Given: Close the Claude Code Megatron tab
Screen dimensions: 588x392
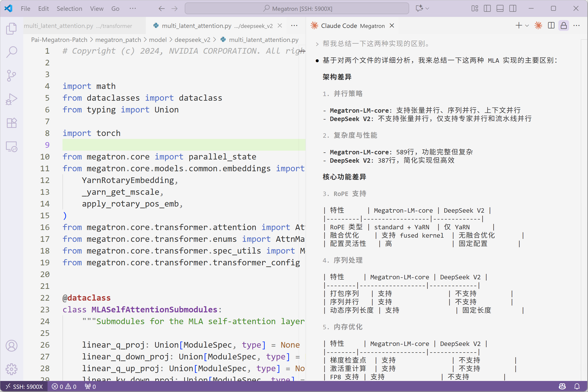Looking at the screenshot, I should tap(392, 25).
